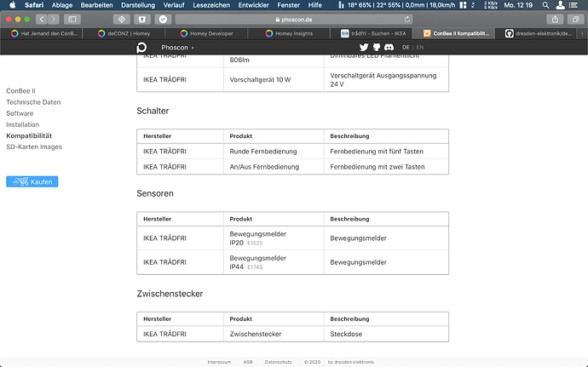The width and height of the screenshot is (588, 367).
Task: Click the crosshair extension icon in toolbar
Action: 122,19
